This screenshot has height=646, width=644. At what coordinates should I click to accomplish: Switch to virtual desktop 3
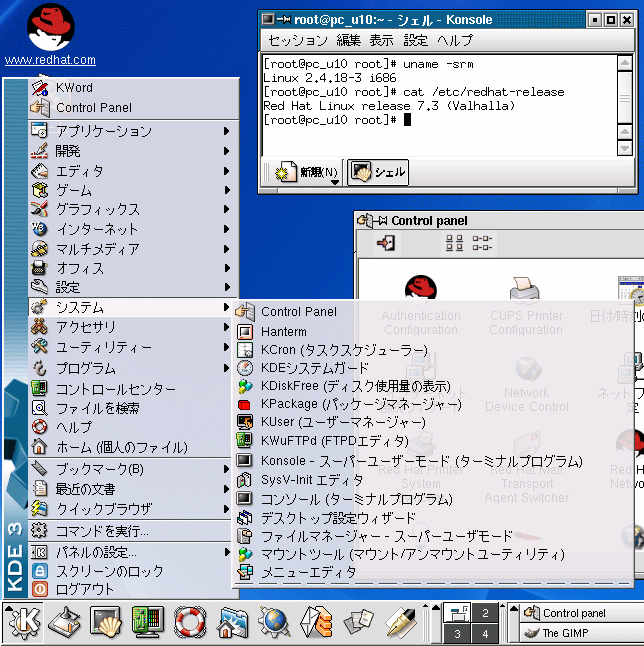tap(457, 633)
